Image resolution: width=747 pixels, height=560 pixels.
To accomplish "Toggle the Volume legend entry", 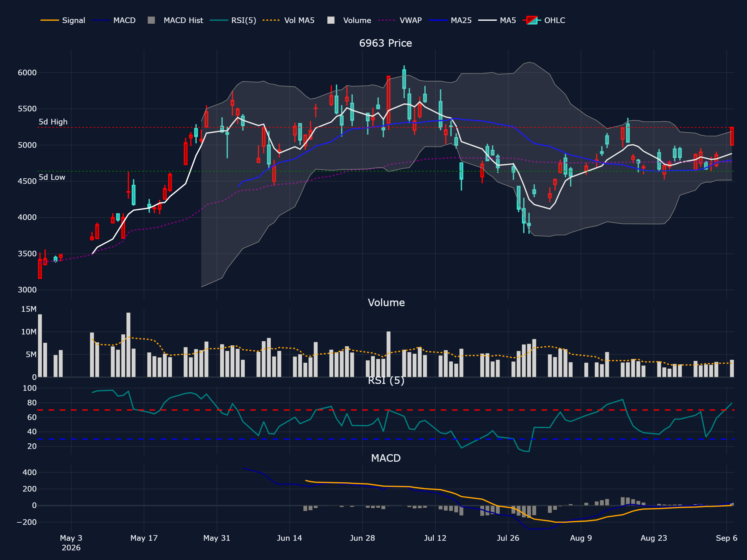I will coord(349,20).
